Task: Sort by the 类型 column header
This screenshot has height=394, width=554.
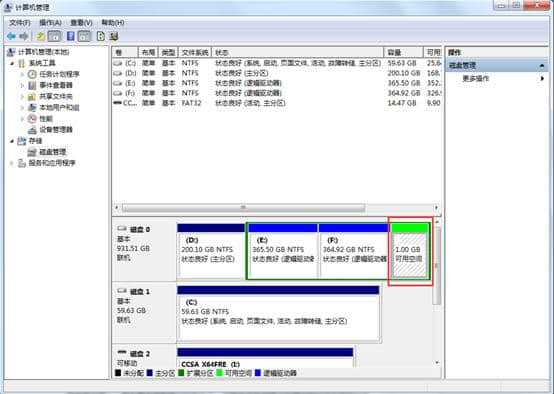Action: click(x=168, y=53)
